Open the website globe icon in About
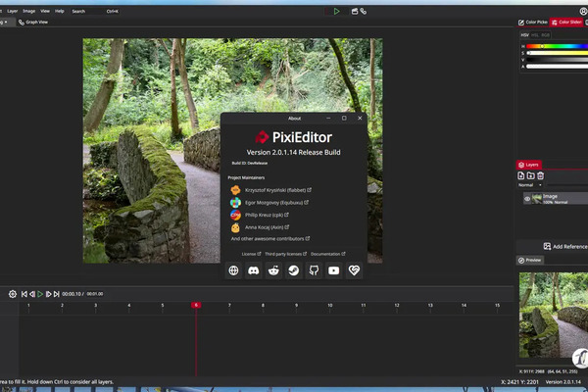 coord(233,270)
